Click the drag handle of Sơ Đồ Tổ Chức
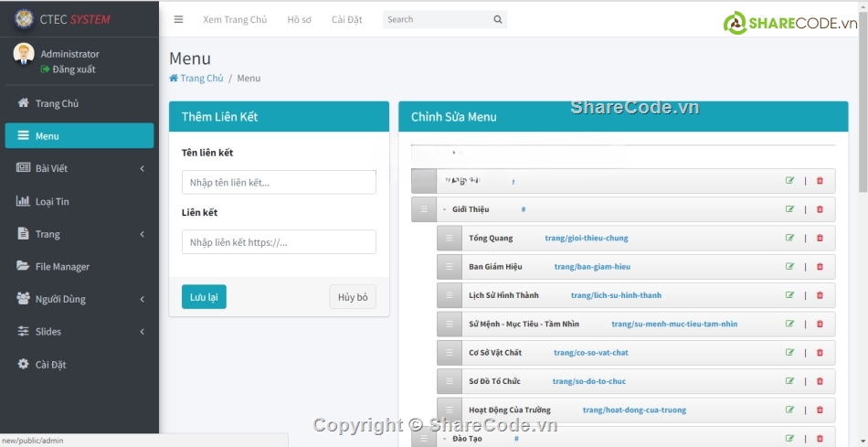 coord(450,381)
